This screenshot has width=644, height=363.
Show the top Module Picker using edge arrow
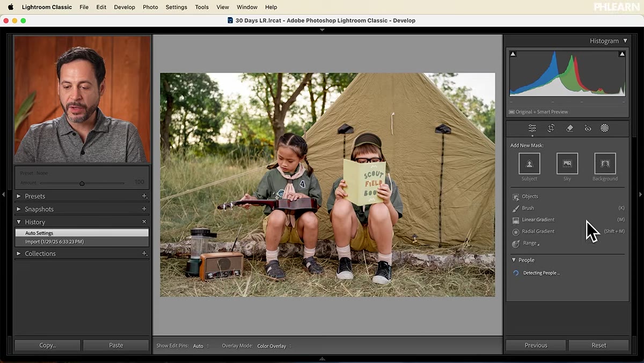click(x=322, y=30)
